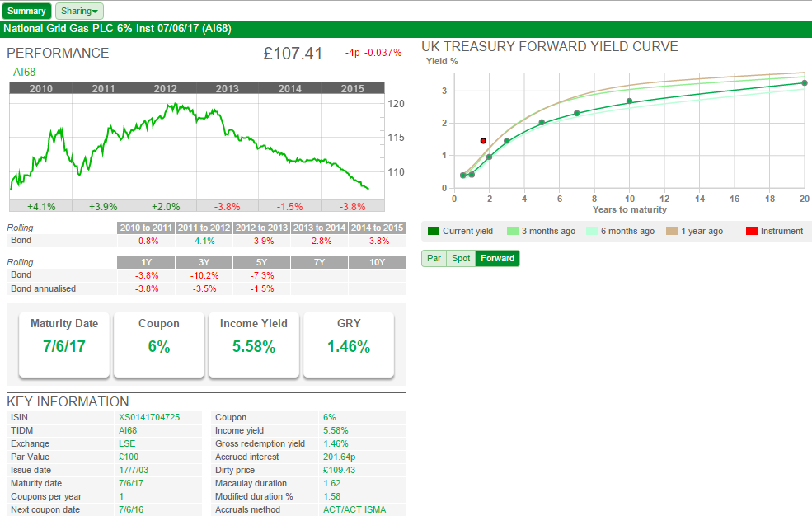Click the -1.5% return under the chart
This screenshot has width=812, height=516.
pos(289,207)
